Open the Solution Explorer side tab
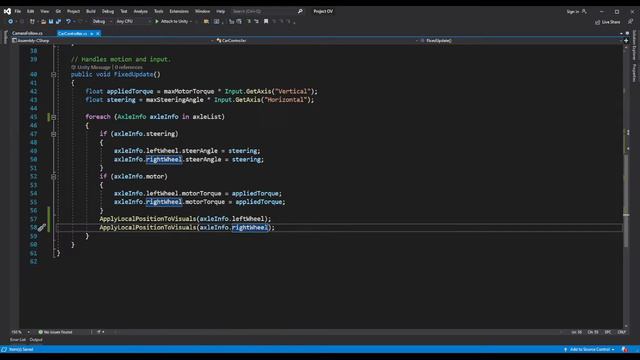This screenshot has height=360, width=640. [634, 45]
